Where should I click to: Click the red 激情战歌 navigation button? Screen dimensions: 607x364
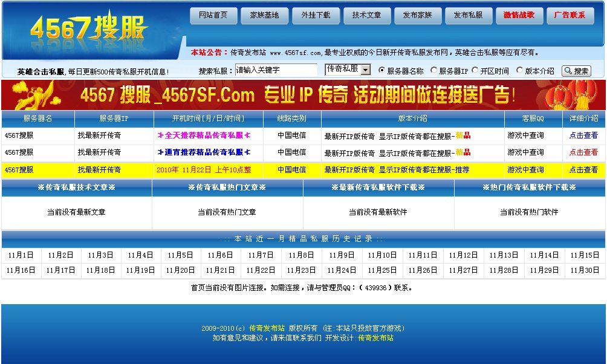pyautogui.click(x=519, y=16)
